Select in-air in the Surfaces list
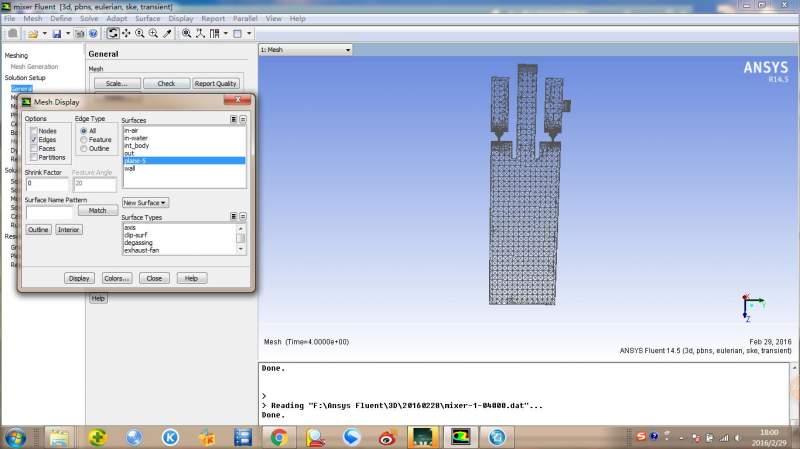800x449 pixels. pos(184,130)
